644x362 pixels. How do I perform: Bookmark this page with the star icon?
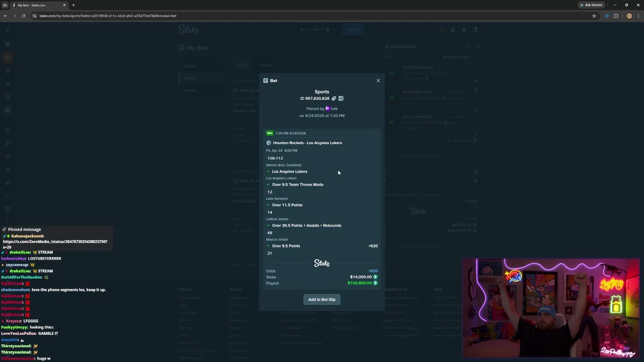pyautogui.click(x=594, y=16)
